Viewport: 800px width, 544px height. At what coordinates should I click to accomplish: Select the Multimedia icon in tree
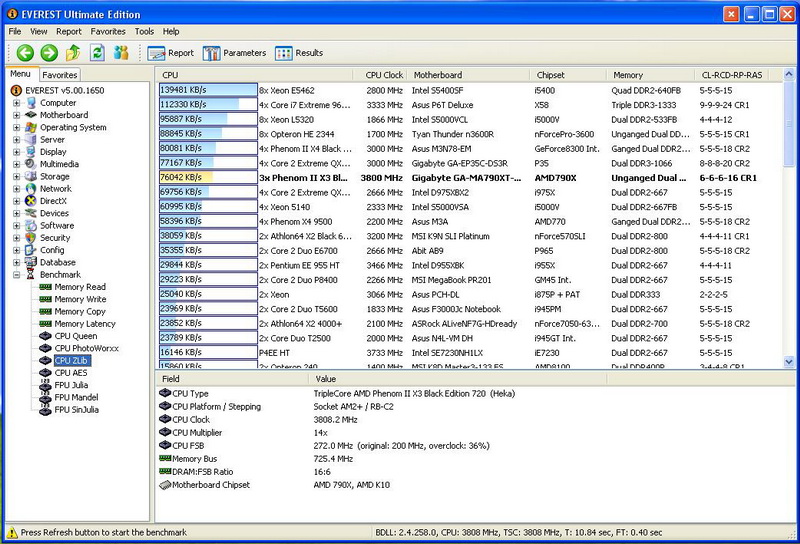point(31,164)
